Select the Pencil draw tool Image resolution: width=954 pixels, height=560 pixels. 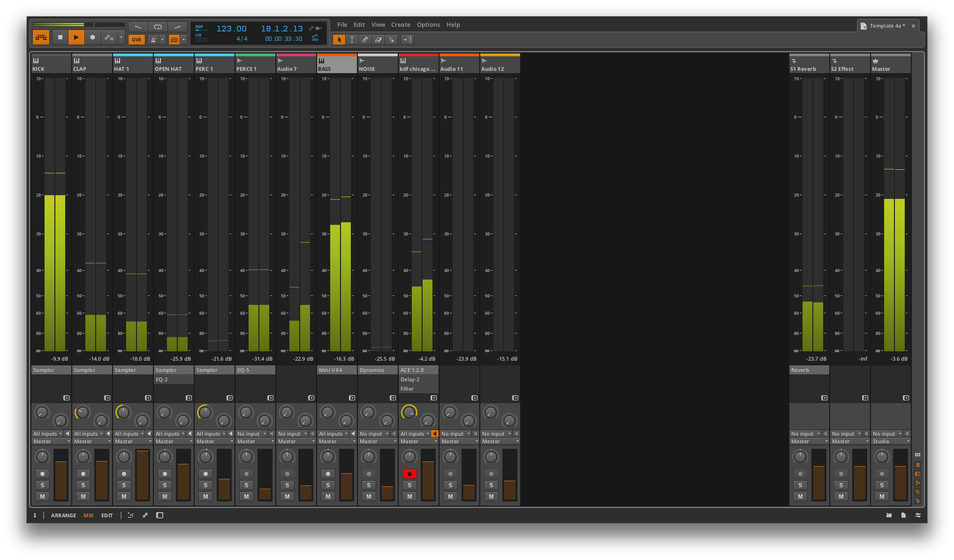(x=365, y=40)
